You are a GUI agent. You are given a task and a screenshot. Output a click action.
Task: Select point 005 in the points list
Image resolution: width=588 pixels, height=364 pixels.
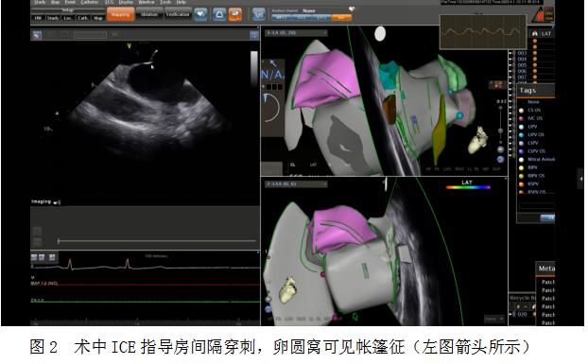click(522, 65)
